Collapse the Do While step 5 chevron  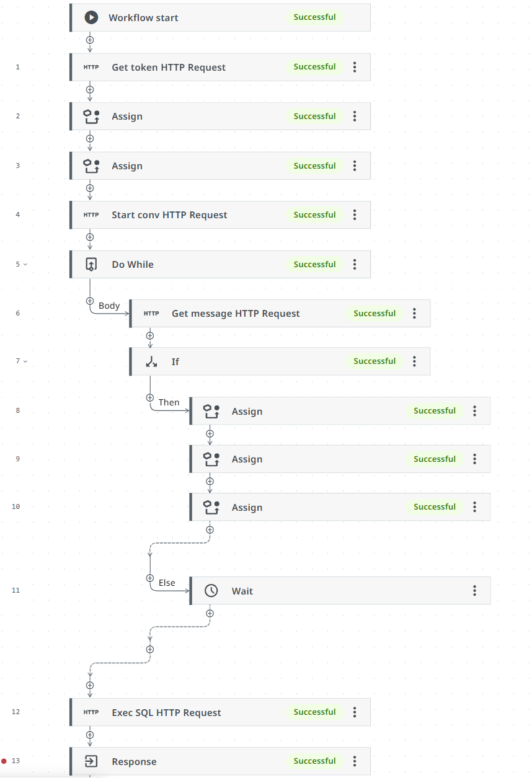[25, 265]
